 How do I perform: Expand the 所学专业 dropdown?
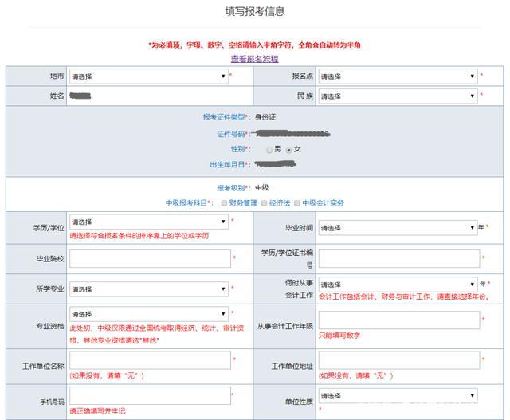click(148, 289)
